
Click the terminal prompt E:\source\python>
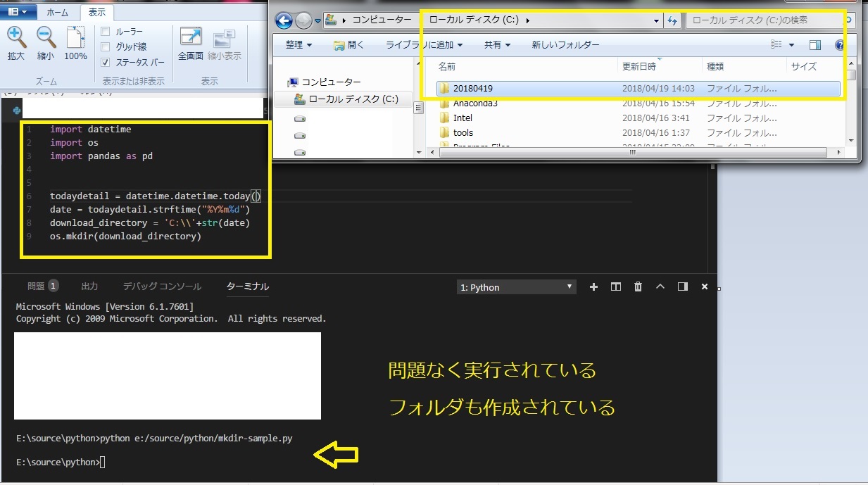click(x=58, y=462)
